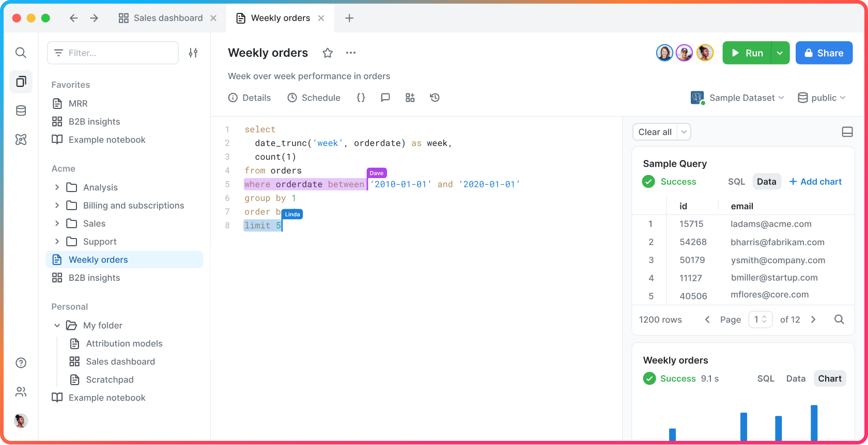The height and width of the screenshot is (445, 868).
Task: Show Data view of Sample Query
Action: 767,182
